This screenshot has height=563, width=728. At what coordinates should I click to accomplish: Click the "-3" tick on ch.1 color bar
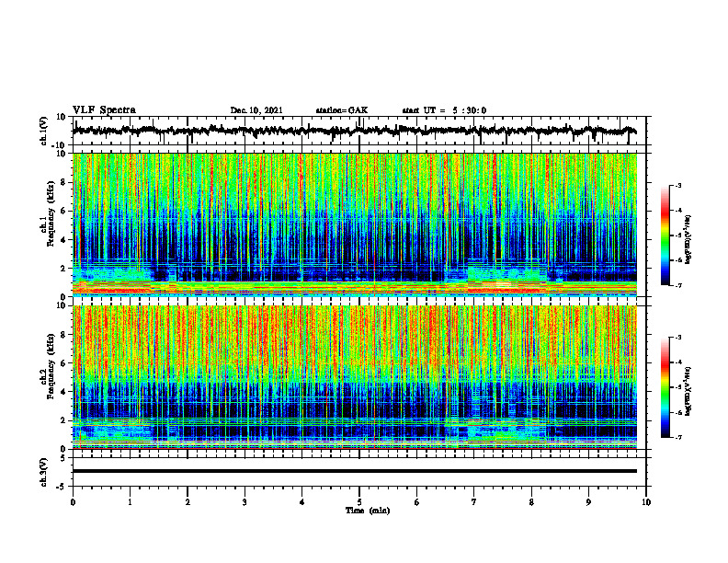coord(677,186)
